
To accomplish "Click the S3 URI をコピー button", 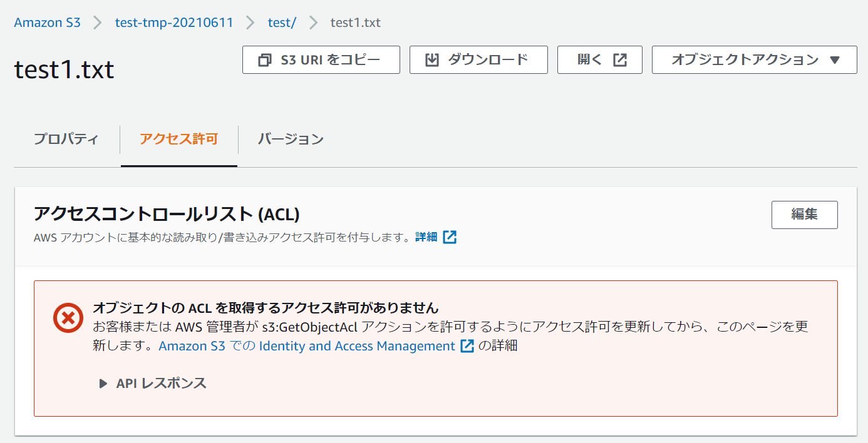I will click(x=321, y=59).
